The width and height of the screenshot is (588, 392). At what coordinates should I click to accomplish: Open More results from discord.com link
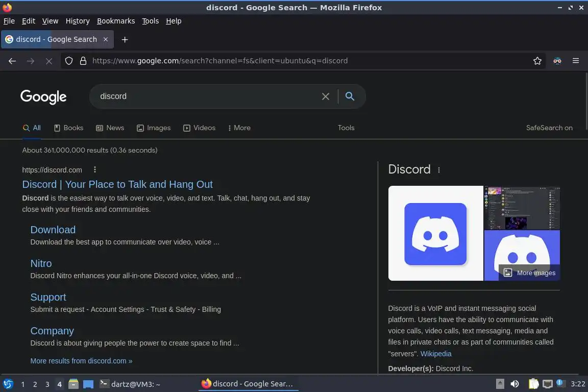pos(81,361)
